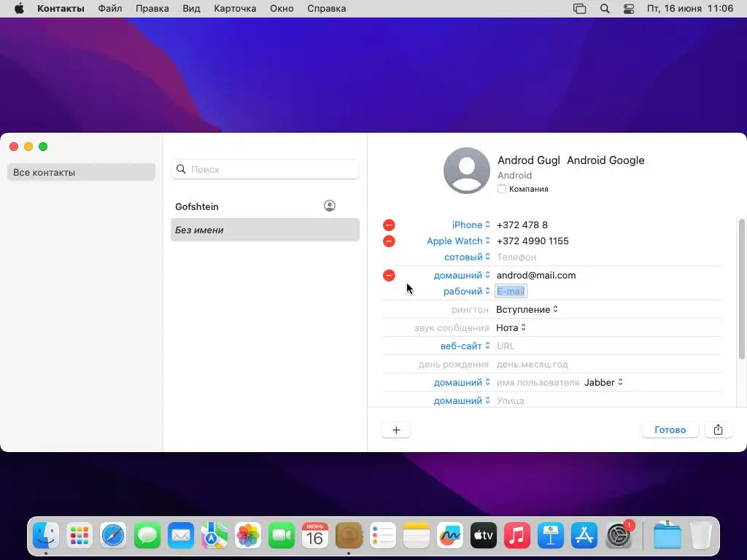Image resolution: width=747 pixels, height=560 pixels.
Task: Click the share contact icon
Action: point(718,429)
